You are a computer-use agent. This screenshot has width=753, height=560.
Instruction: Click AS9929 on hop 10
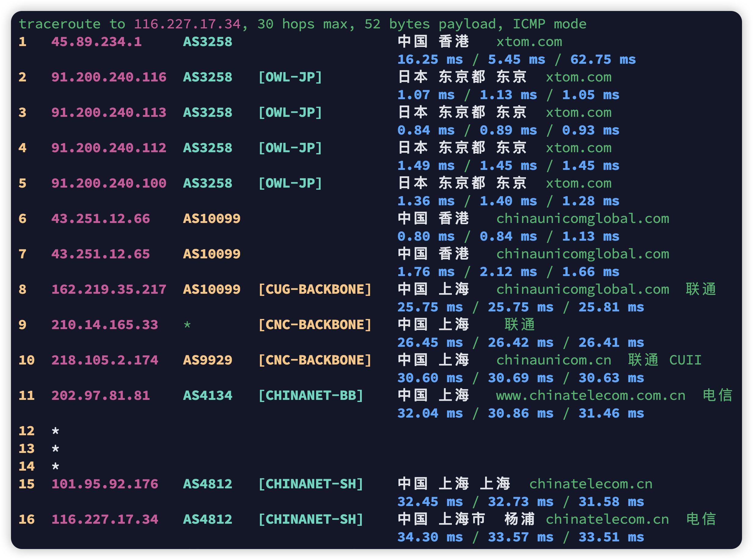207,360
